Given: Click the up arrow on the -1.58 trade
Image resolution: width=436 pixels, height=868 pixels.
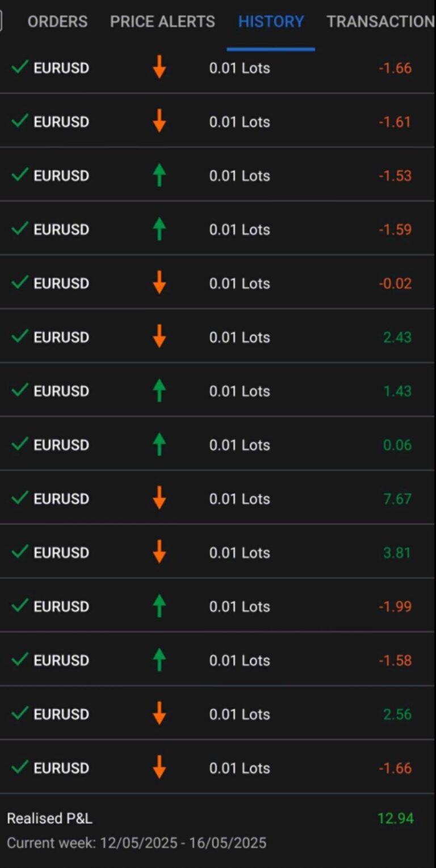Looking at the screenshot, I should [160, 660].
